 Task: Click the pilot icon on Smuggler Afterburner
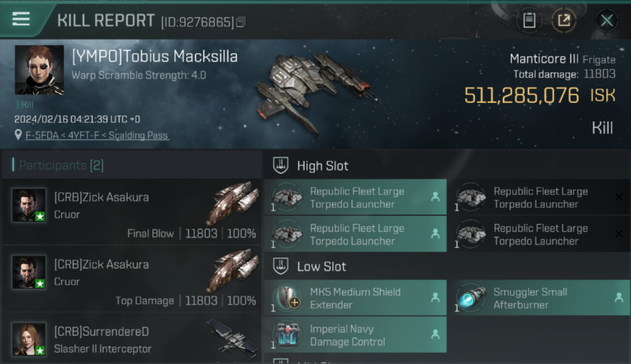click(x=619, y=297)
